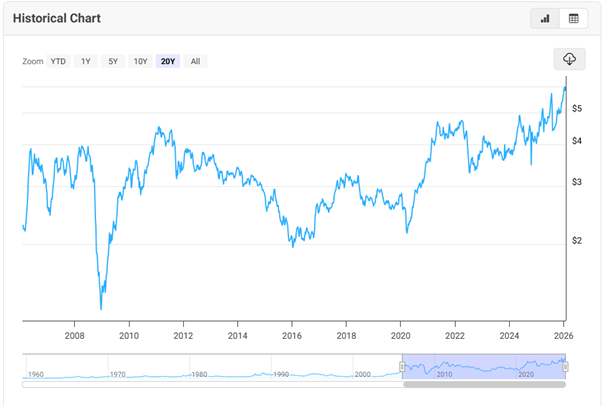Switch to the data table view icon
Screen dimensions: 602x406
pos(573,18)
